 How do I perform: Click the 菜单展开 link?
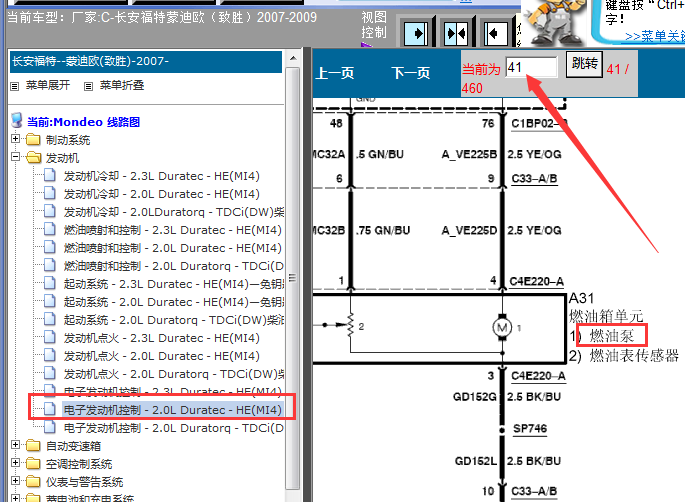[x=48, y=85]
